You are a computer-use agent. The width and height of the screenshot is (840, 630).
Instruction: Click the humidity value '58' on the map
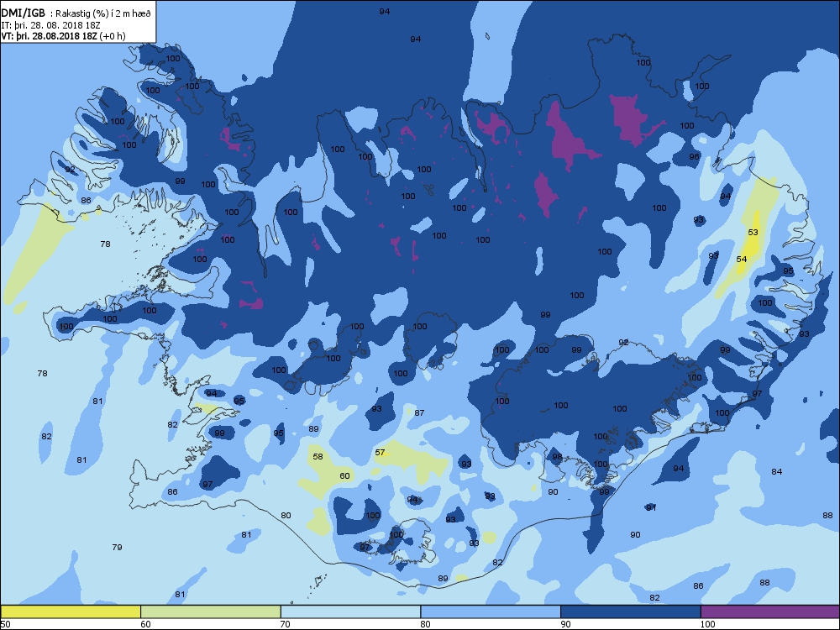[318, 456]
